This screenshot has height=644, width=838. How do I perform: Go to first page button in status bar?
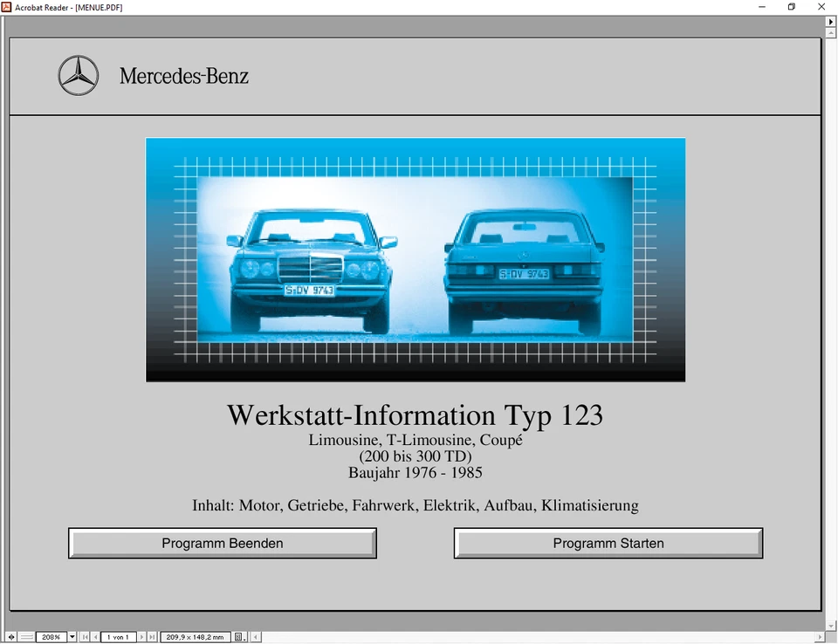point(85,637)
